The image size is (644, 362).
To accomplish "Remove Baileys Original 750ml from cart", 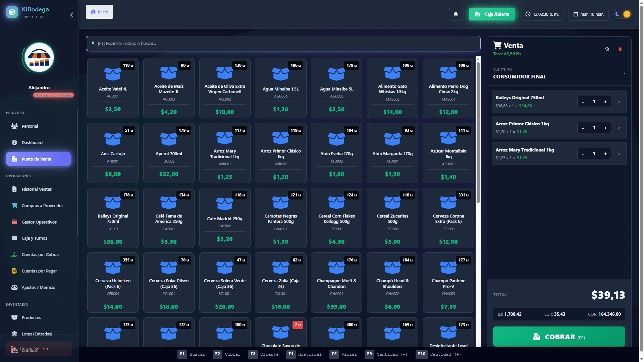I will [x=619, y=102].
